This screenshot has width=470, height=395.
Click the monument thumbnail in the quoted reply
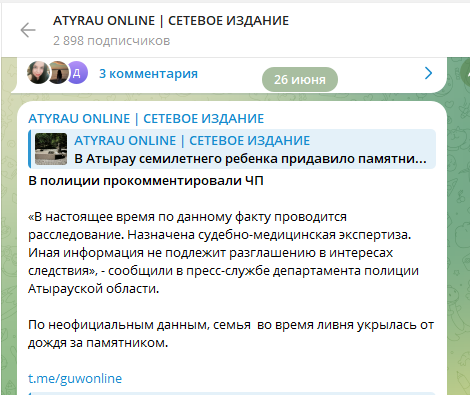(51, 149)
